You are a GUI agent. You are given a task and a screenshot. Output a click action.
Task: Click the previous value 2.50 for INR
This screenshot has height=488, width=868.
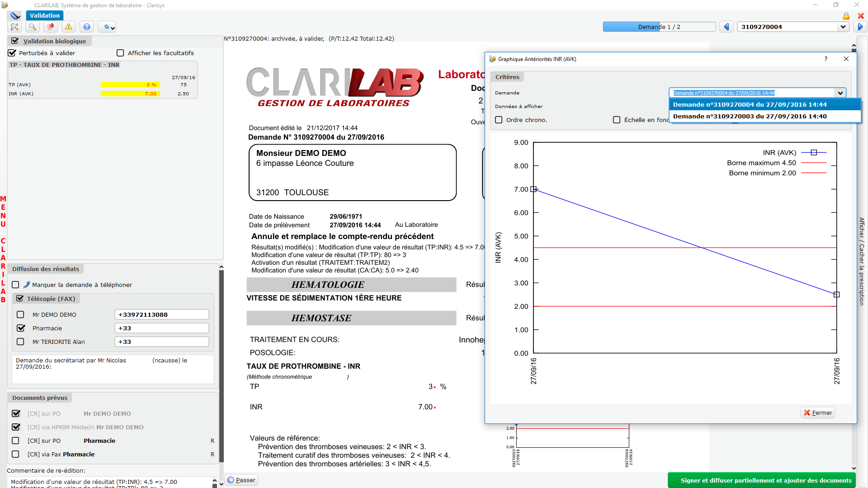[x=183, y=94]
